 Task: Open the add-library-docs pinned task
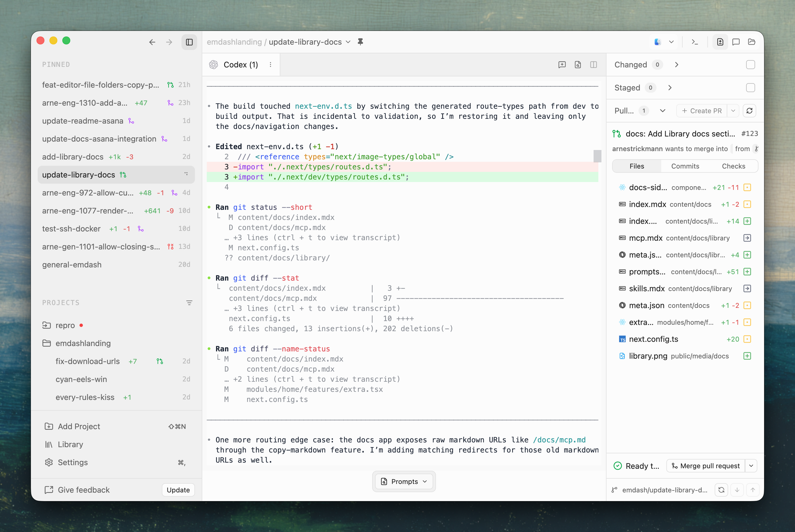(116, 157)
